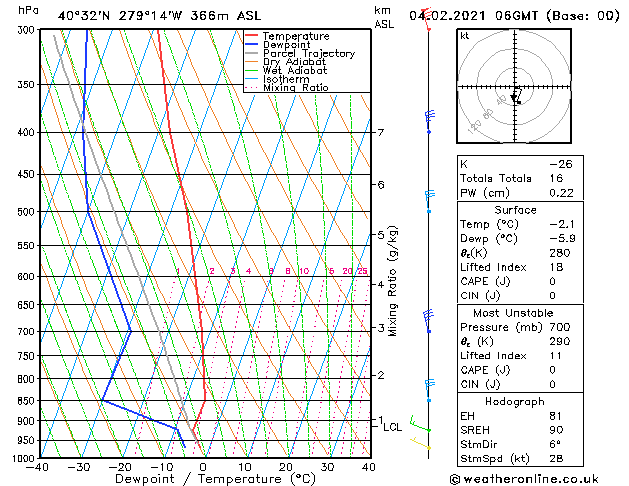
Task: Click the -40 temperature axis label
Action: point(37,467)
